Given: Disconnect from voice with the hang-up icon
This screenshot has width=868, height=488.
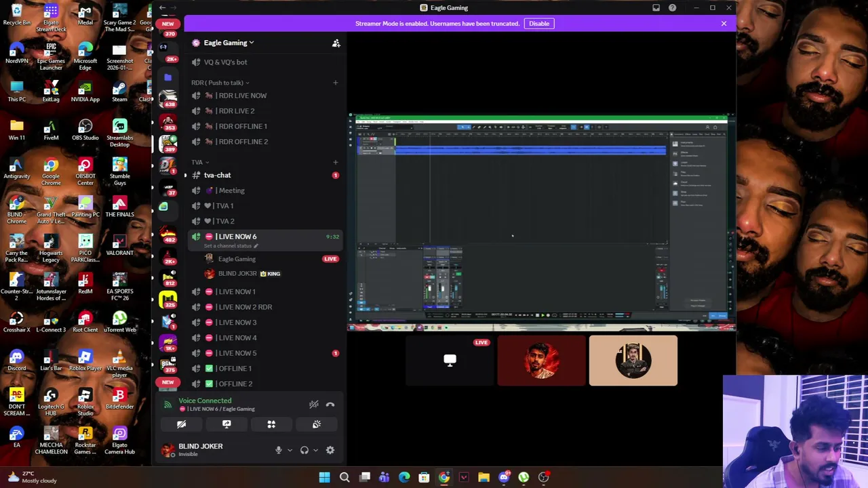Looking at the screenshot, I should (330, 405).
